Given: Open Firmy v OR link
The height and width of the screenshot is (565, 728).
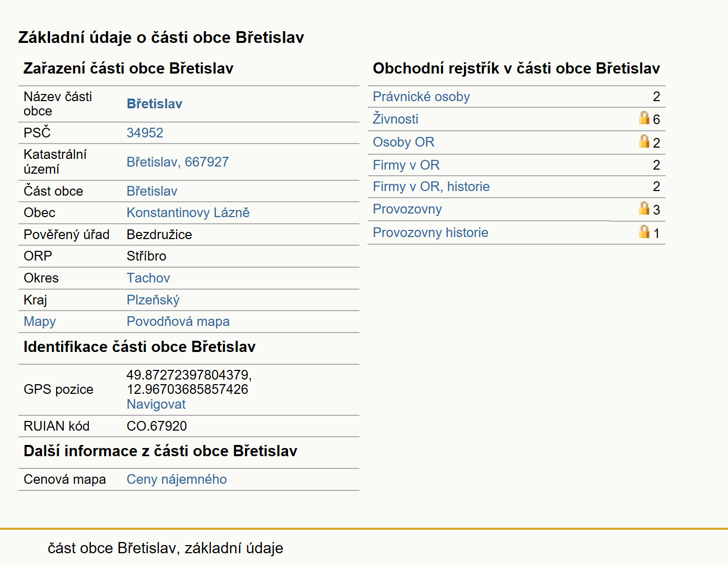Looking at the screenshot, I should click(406, 165).
